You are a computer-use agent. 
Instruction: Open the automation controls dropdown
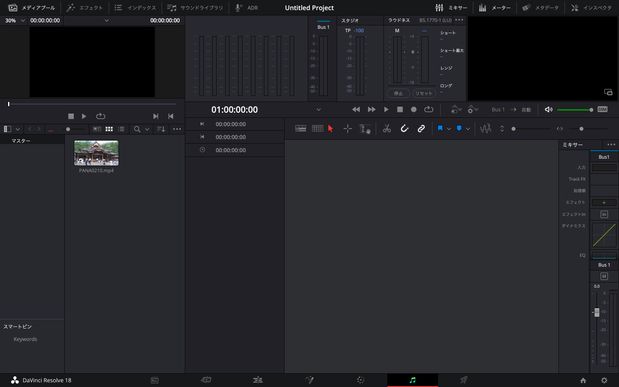[x=456, y=109]
